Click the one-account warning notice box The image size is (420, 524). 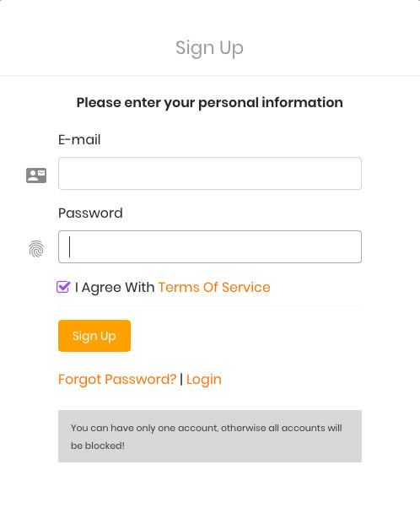click(210, 436)
